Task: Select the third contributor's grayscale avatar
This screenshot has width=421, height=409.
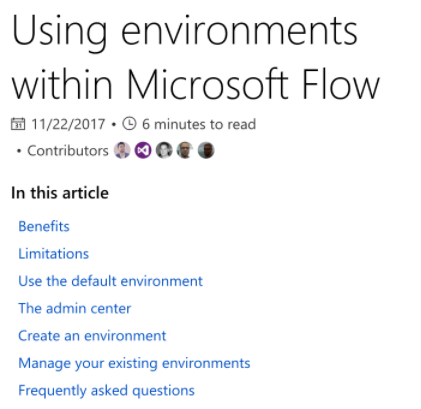Action: (x=164, y=150)
